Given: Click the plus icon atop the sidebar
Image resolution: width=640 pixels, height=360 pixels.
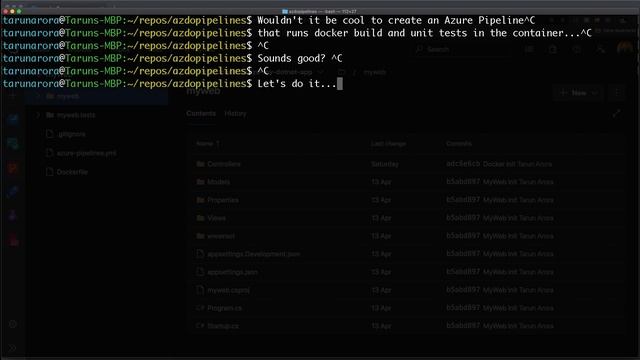Looking at the screenshot, I should pos(13,96).
